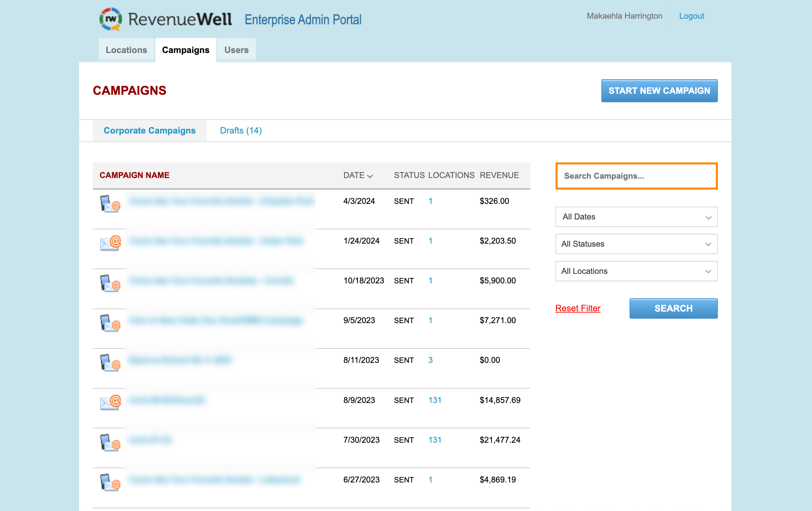This screenshot has height=511, width=812.
Task: Open the All Locations dropdown
Action: click(x=636, y=271)
